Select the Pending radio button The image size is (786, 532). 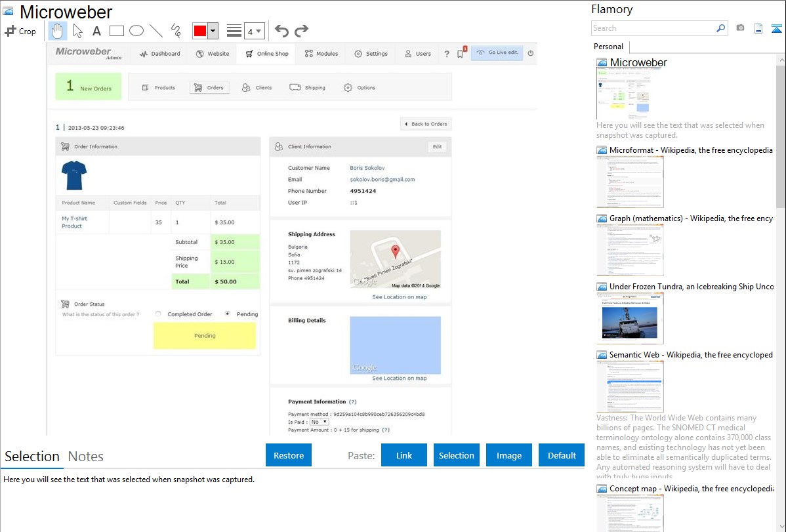click(x=228, y=314)
